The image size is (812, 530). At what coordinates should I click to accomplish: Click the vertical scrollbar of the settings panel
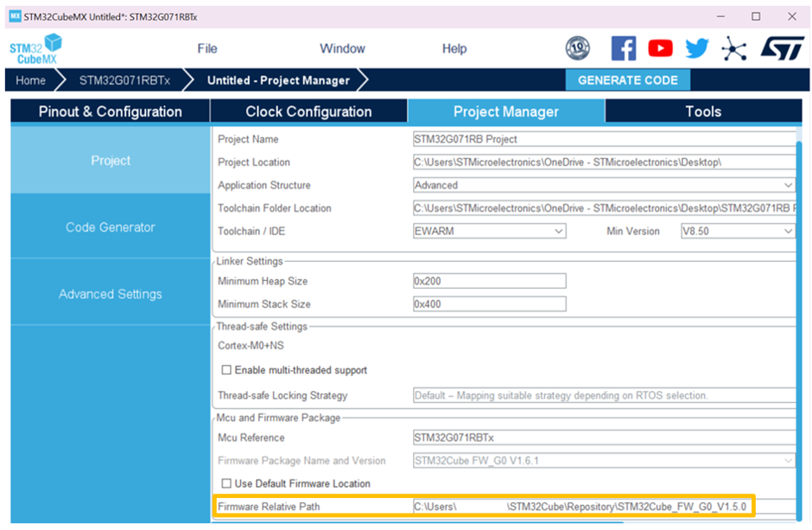[x=798, y=331]
